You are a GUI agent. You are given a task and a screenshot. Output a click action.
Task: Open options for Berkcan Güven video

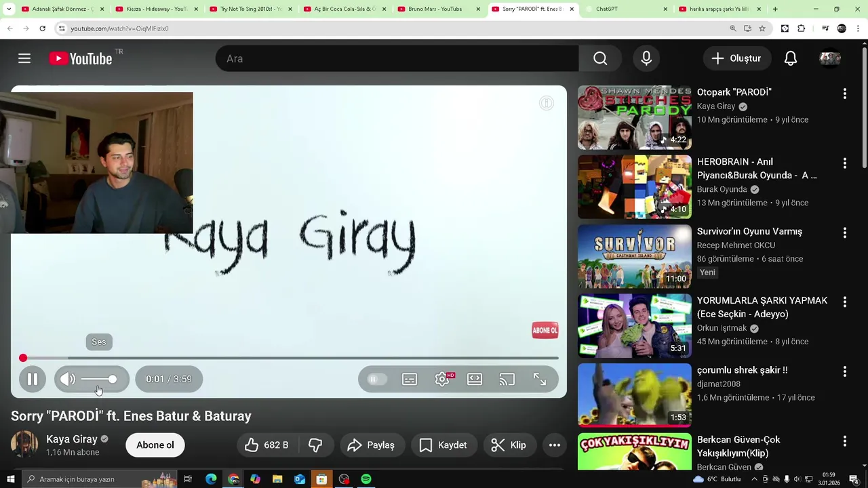(844, 441)
